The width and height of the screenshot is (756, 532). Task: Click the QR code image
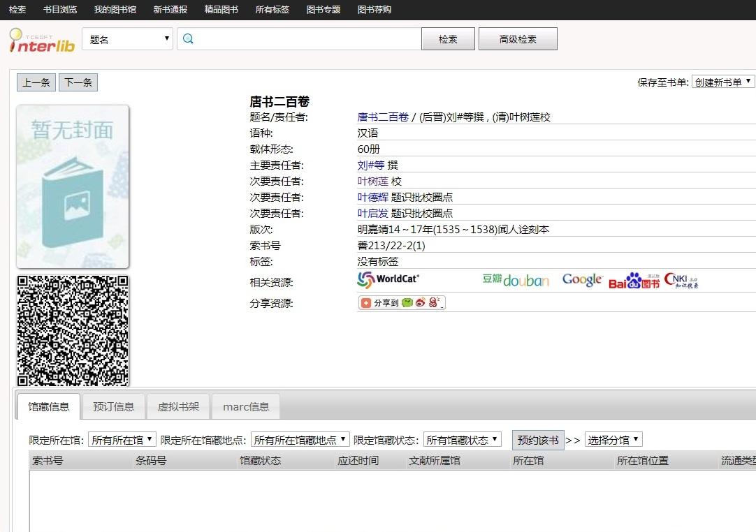[x=73, y=331]
